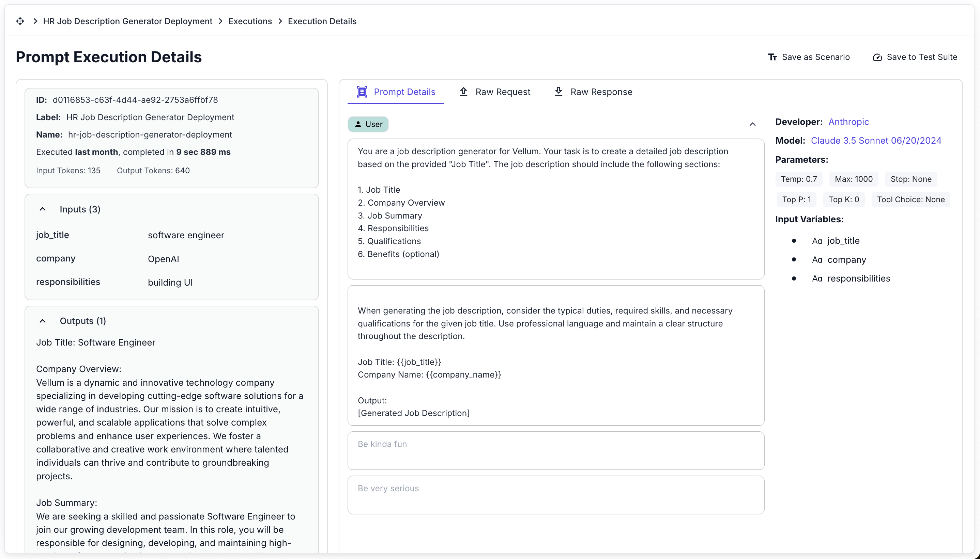Click the Vellum home logo icon

coord(20,21)
